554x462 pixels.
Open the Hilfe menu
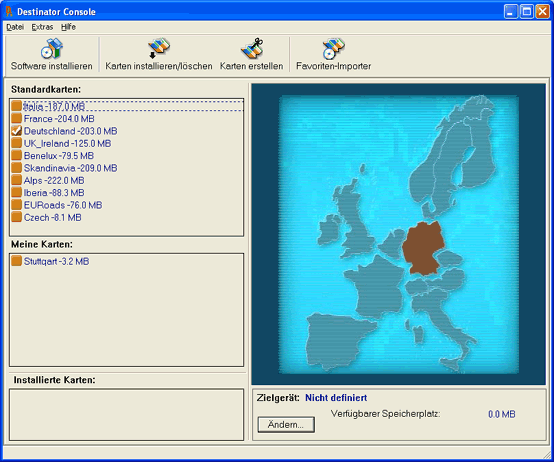(68, 27)
